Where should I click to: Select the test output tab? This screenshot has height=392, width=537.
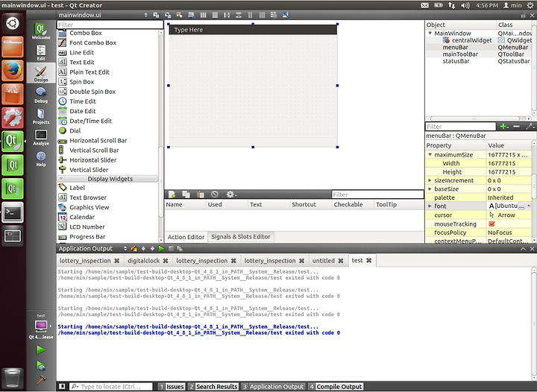pos(357,260)
